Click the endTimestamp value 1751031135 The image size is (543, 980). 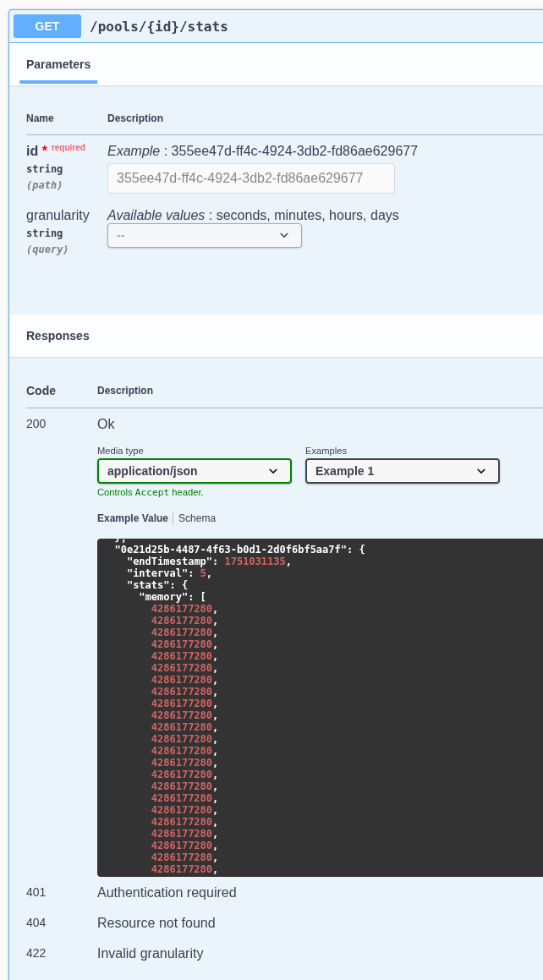255,561
